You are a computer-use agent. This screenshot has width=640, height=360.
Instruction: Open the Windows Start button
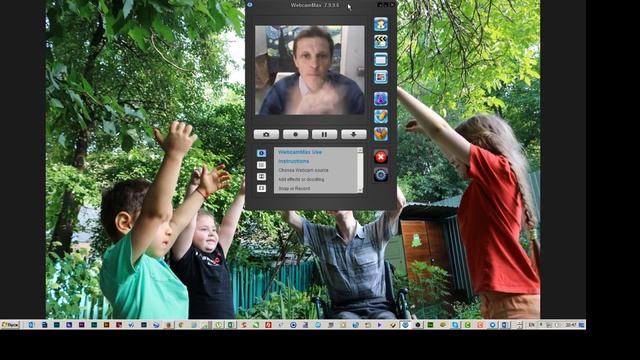[10, 325]
